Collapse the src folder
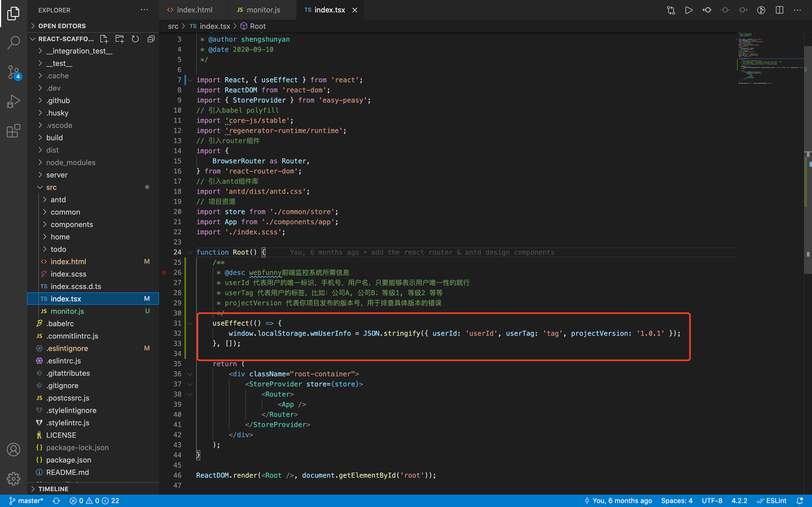Screen dimensions: 812x507 51,187
